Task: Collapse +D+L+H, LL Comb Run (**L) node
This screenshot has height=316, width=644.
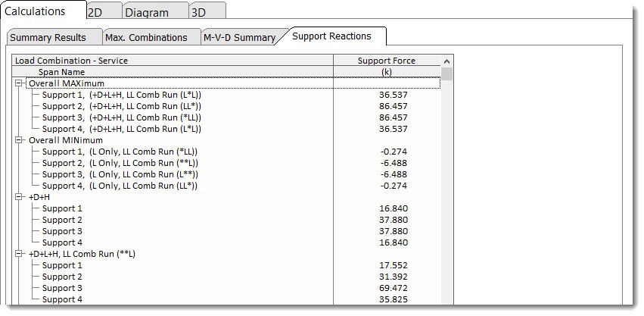Action: [18, 254]
